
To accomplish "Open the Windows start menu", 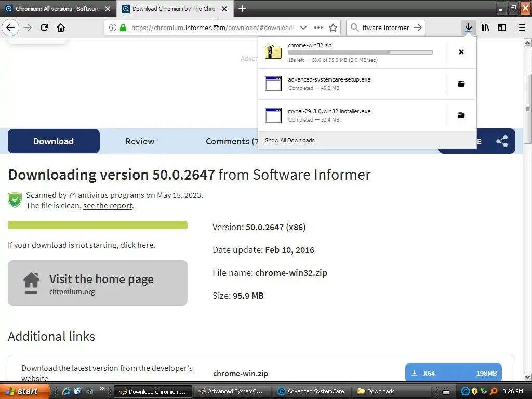I will (25, 391).
